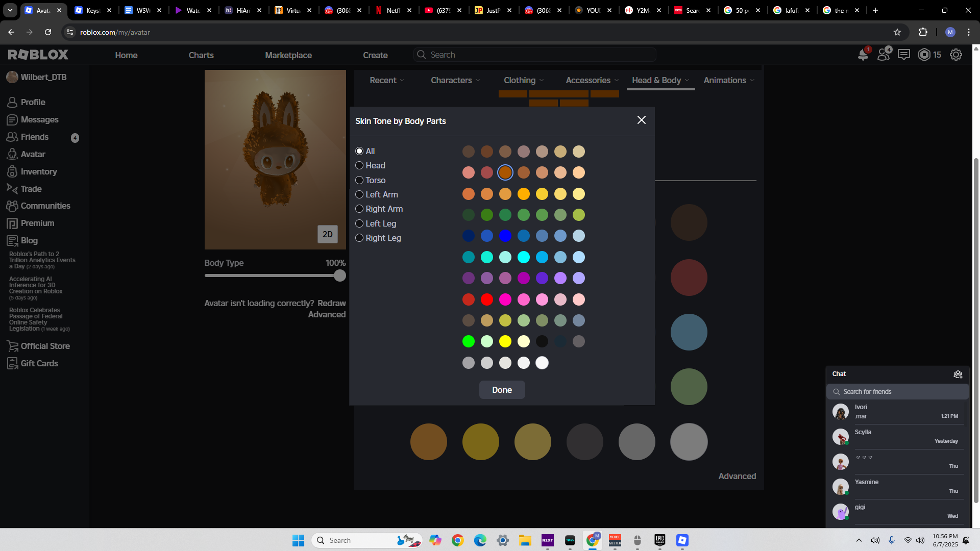Toggle the 2D avatar view button
This screenshot has height=551, width=980.
(x=328, y=234)
